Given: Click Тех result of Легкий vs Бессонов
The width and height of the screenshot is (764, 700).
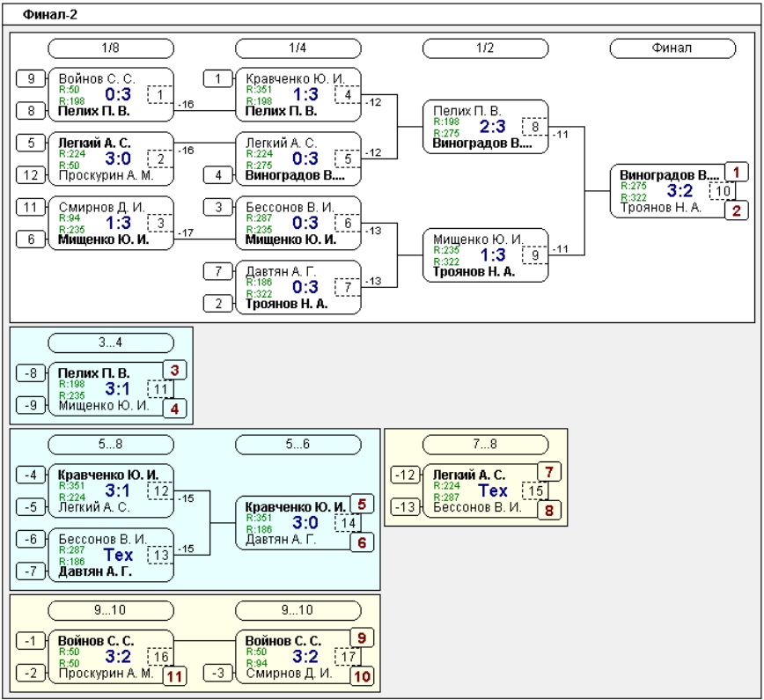Looking at the screenshot, I should pos(493,490).
